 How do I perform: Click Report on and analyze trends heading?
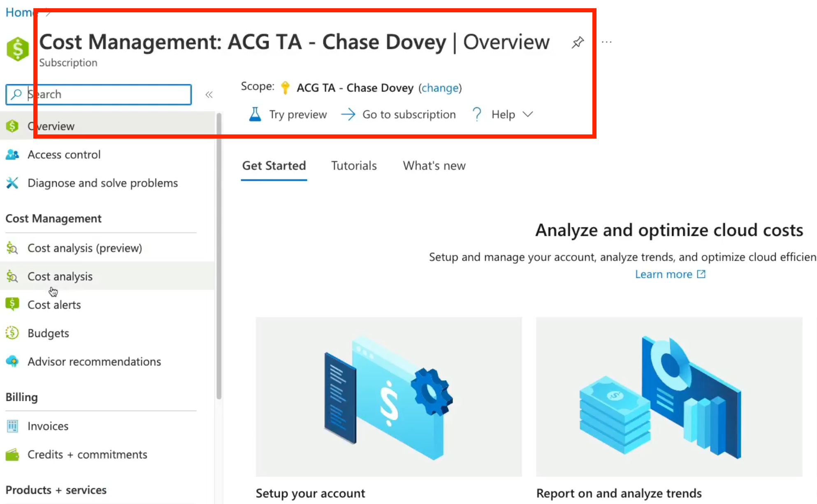tap(619, 493)
